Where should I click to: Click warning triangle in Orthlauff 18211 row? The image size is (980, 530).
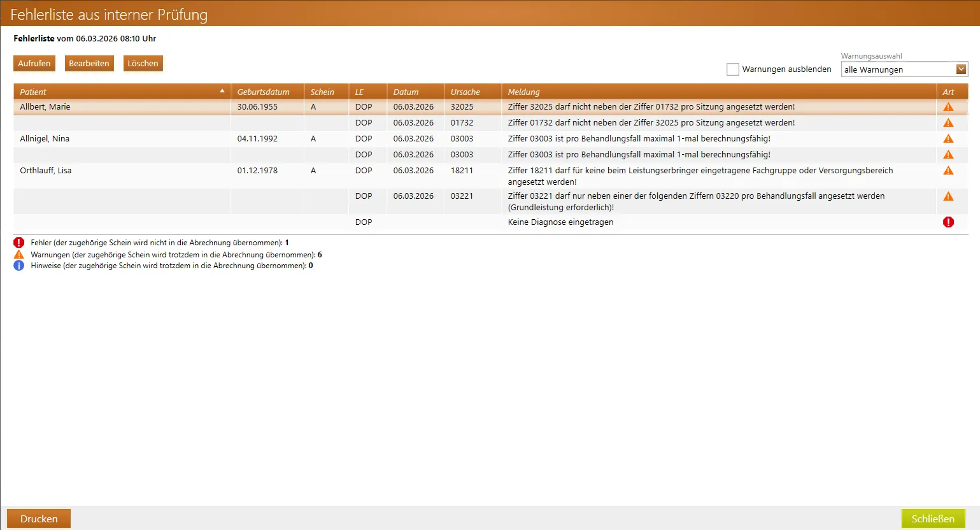948,171
